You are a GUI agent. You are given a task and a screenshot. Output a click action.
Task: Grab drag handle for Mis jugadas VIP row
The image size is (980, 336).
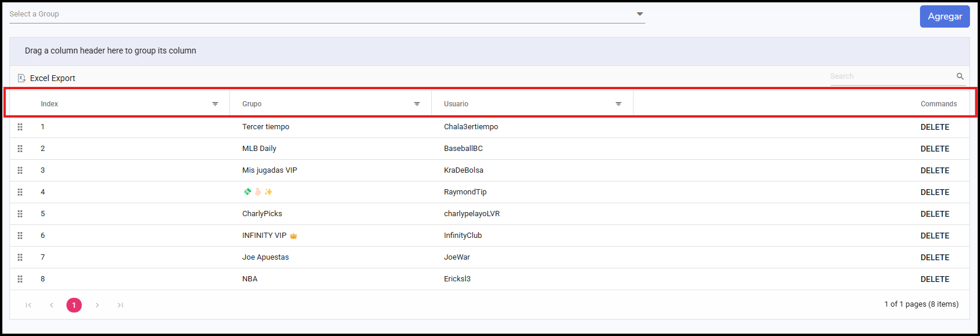(20, 170)
